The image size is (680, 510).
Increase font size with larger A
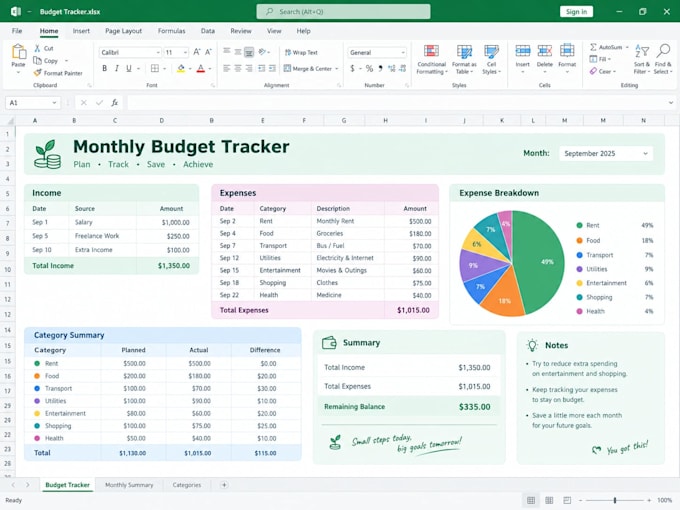click(197, 52)
